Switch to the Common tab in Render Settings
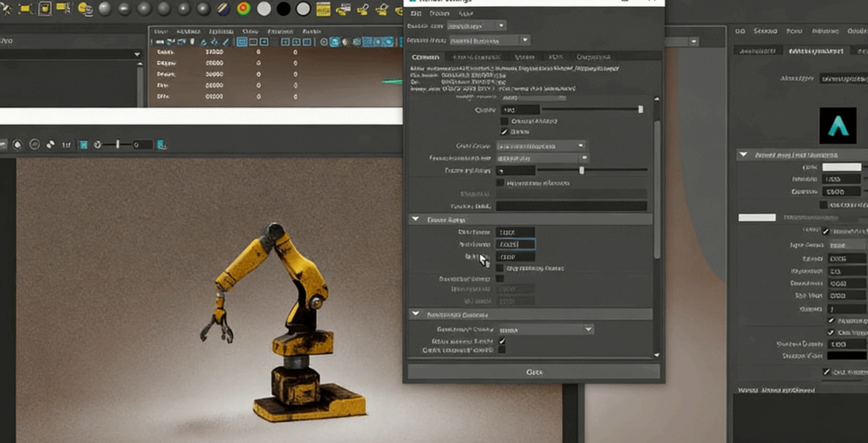 click(x=426, y=57)
